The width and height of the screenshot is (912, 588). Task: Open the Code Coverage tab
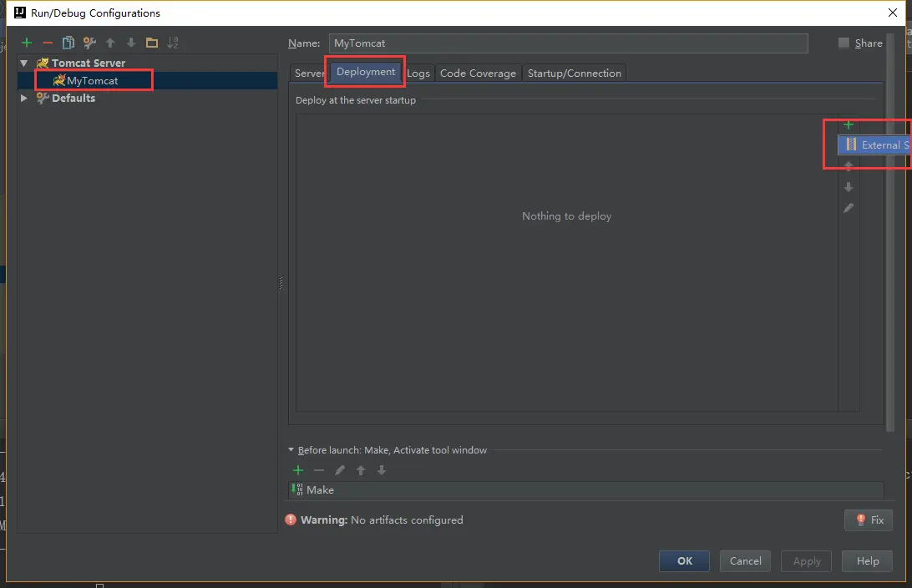tap(478, 73)
